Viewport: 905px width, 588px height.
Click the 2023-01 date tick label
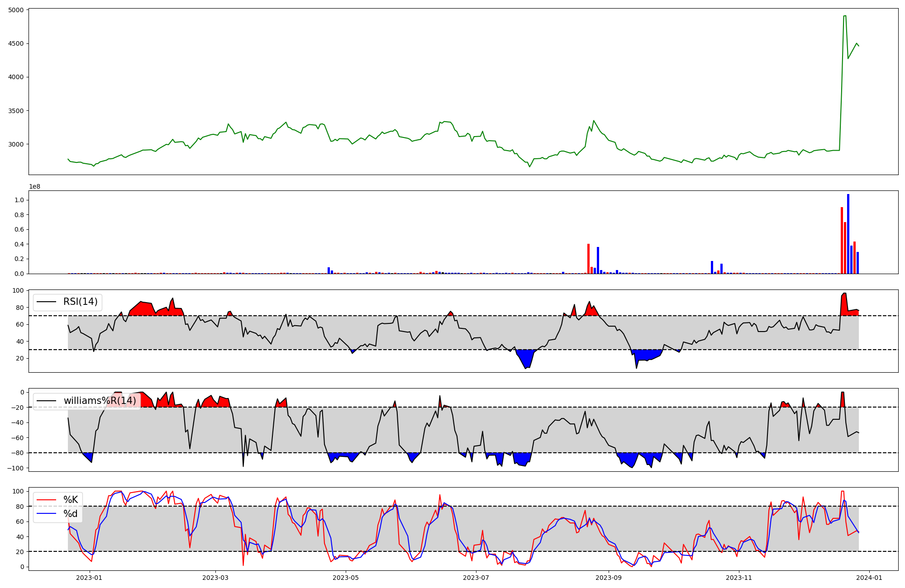click(x=90, y=578)
